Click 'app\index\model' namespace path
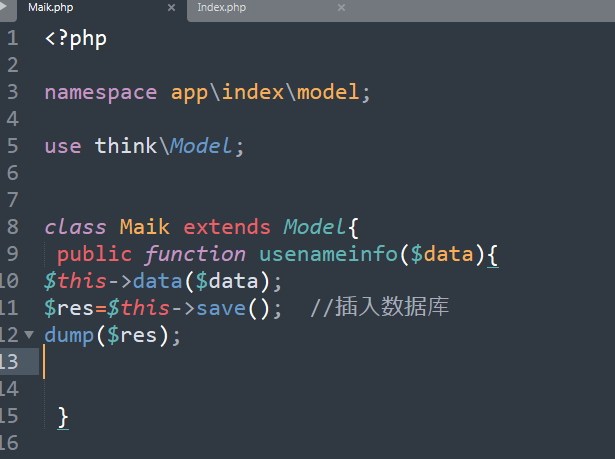 [x=265, y=93]
